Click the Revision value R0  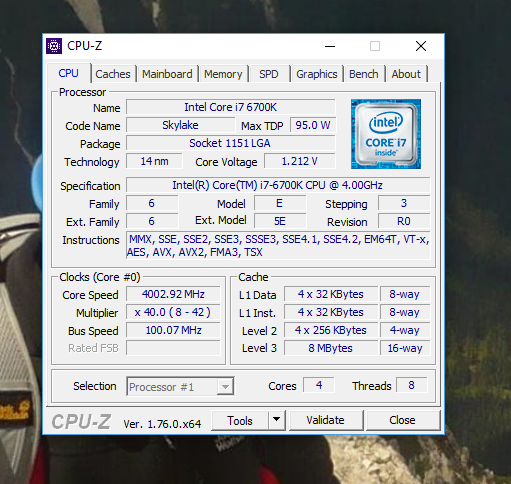point(404,221)
